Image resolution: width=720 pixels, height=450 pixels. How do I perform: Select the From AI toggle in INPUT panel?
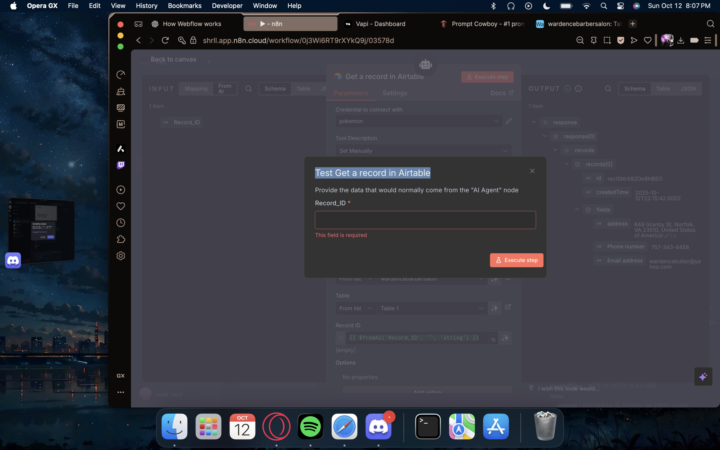[x=225, y=89]
